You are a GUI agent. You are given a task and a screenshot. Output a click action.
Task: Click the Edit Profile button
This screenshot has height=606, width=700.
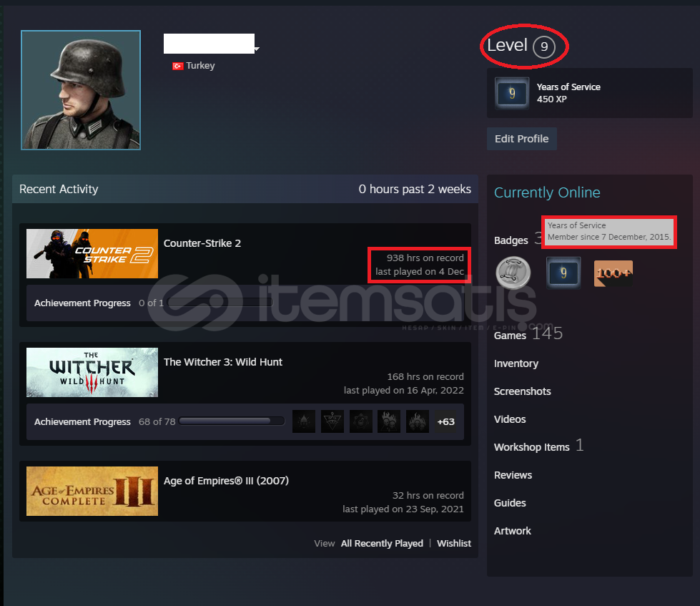tap(521, 139)
